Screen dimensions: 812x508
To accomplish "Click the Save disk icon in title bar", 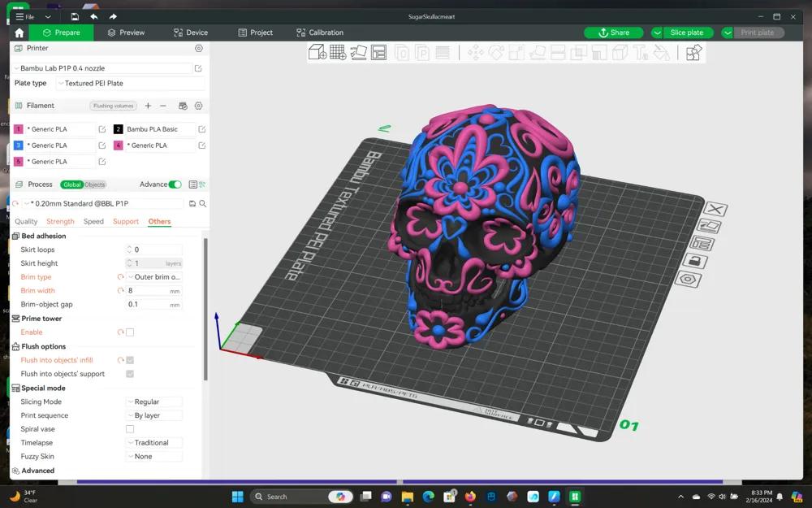I will [75, 16].
